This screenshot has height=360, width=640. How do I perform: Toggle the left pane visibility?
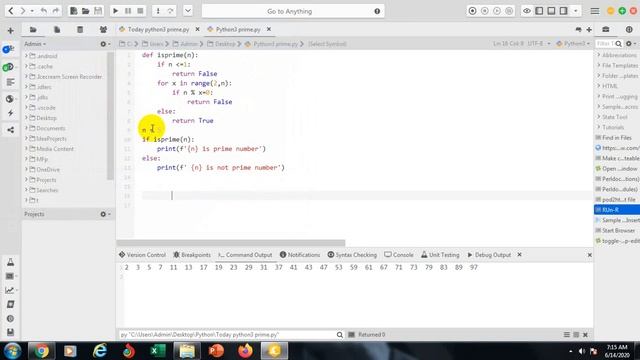[x=539, y=11]
